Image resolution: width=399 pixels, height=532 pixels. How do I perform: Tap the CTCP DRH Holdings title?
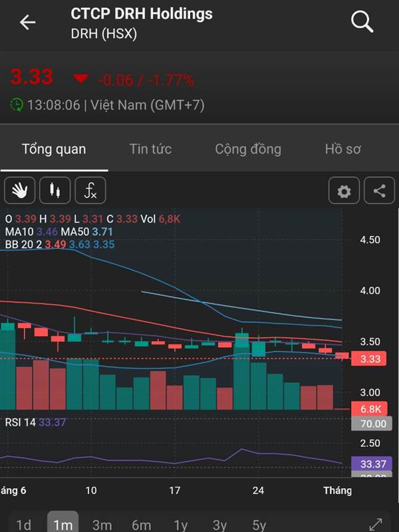coord(142,14)
